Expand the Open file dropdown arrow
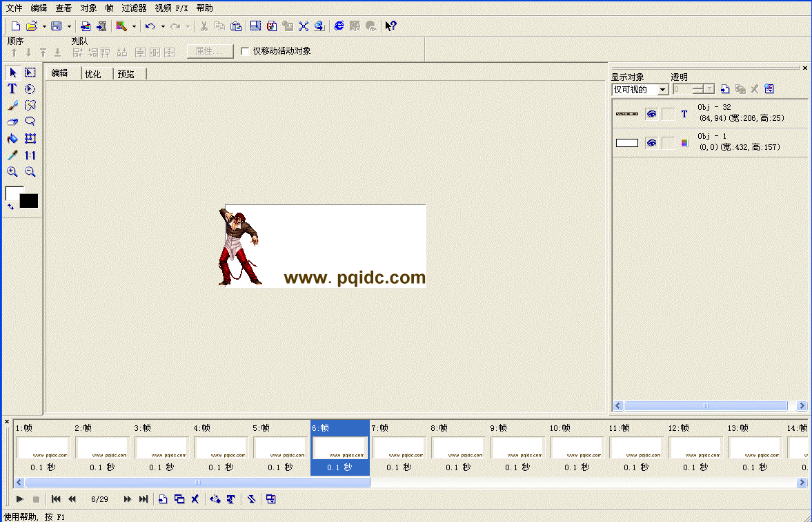The image size is (812, 522). click(44, 26)
